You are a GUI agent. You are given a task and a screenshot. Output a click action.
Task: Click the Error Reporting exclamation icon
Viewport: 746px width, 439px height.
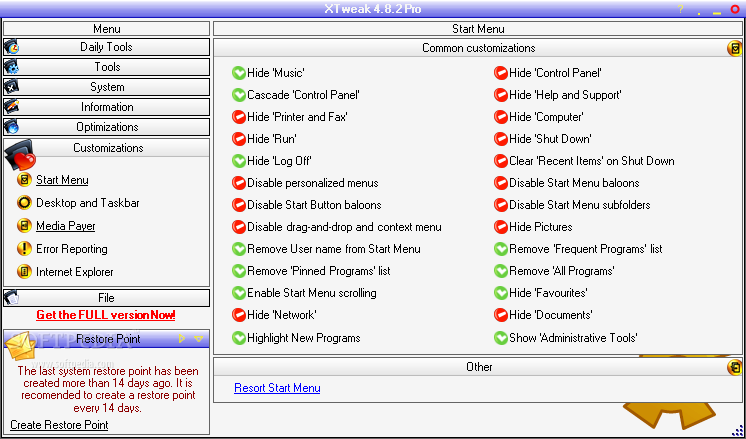click(24, 249)
